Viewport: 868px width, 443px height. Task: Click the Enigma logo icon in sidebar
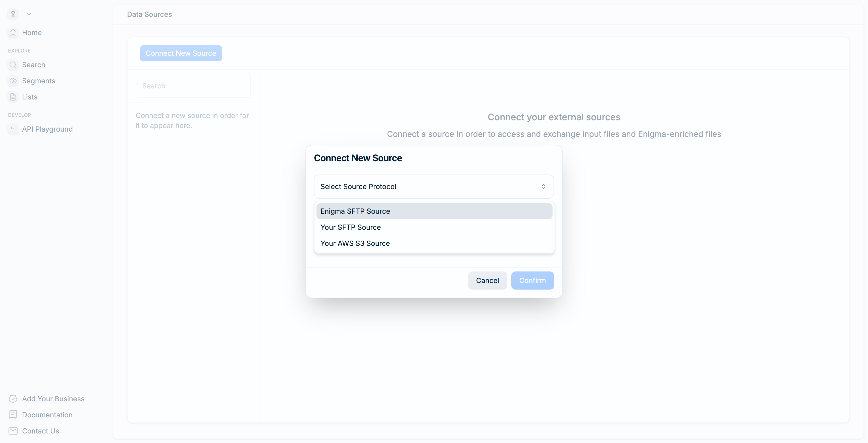(x=13, y=14)
